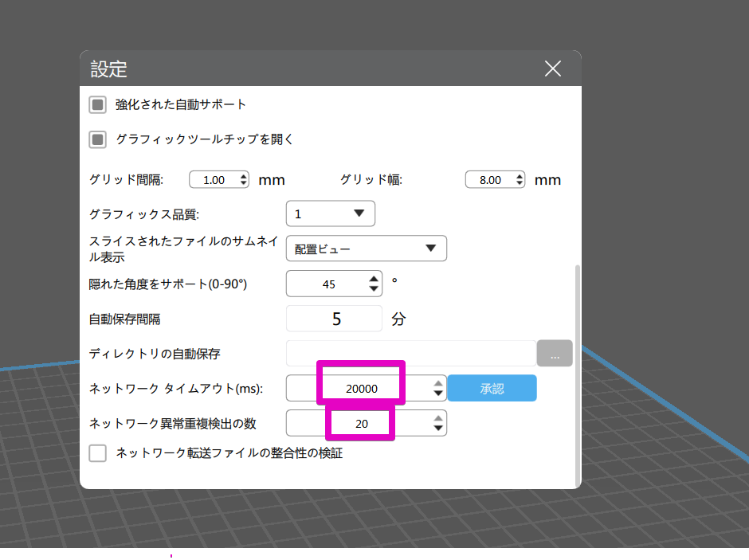Increase ネットワーク タイムアウト value with up arrow
Screen dimensions: 749x560
(437, 383)
